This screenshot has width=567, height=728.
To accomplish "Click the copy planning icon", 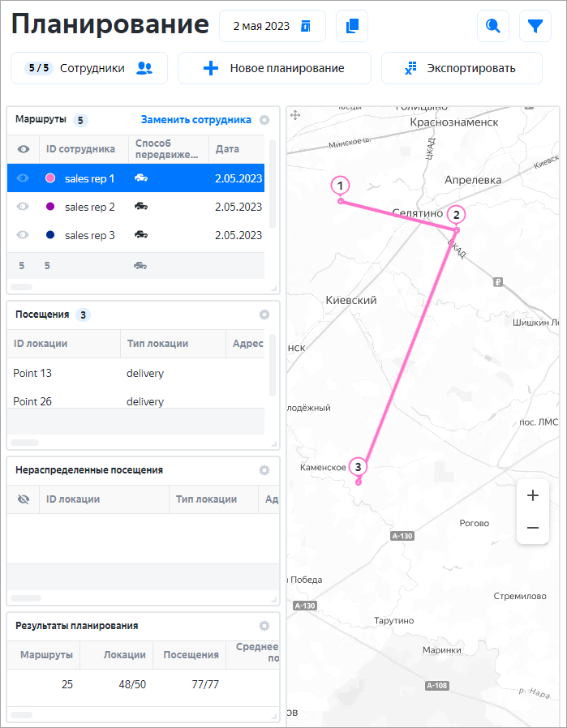I will point(351,26).
